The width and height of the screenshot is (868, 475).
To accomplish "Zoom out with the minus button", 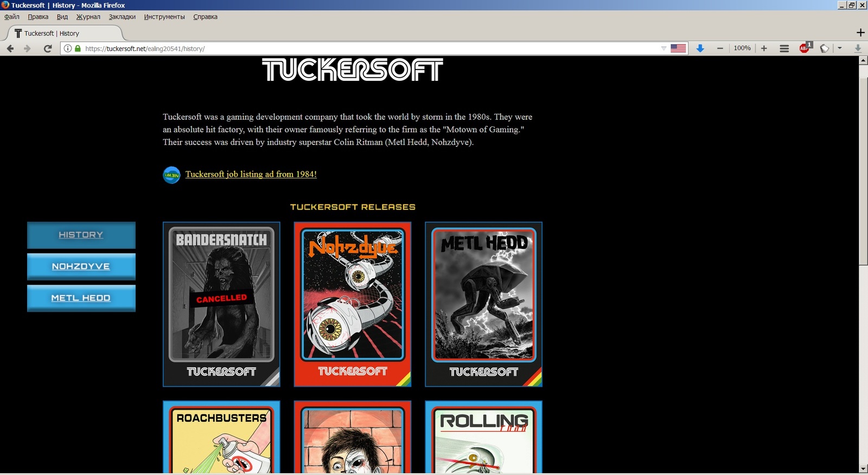I will pos(720,48).
